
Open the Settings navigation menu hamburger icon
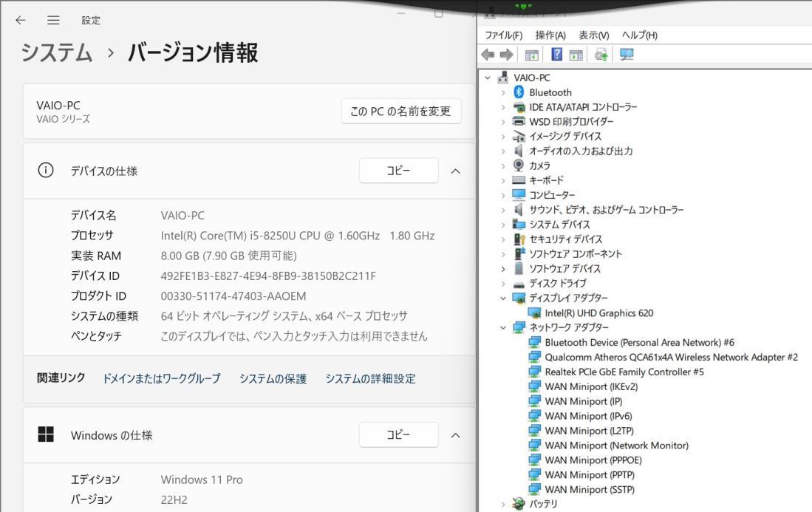coord(53,20)
